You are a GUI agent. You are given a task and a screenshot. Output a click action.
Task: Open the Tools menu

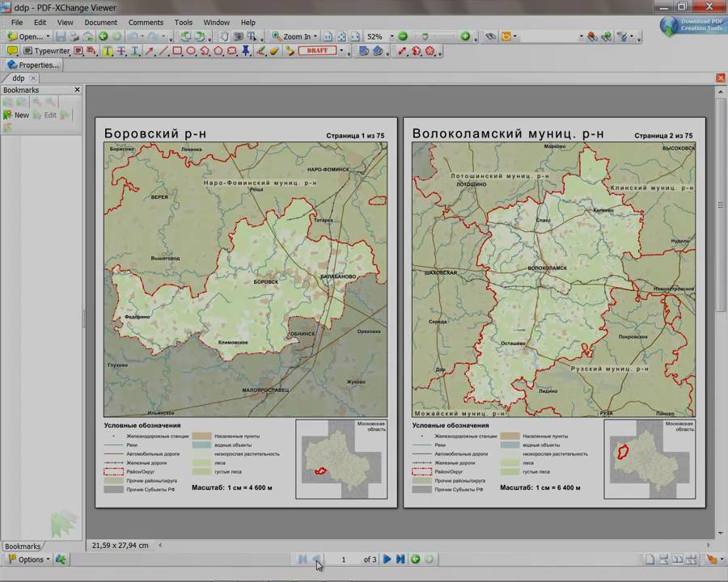tap(184, 23)
